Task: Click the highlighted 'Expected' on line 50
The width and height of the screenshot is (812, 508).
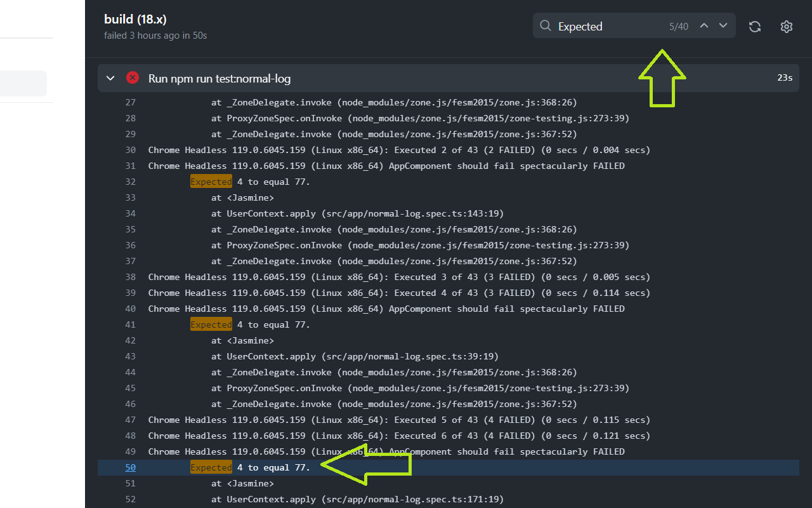Action: click(211, 467)
